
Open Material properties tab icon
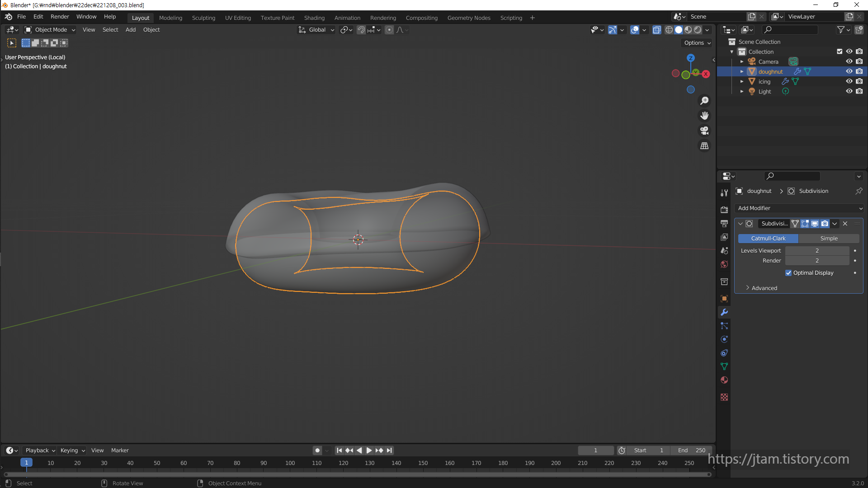(724, 380)
